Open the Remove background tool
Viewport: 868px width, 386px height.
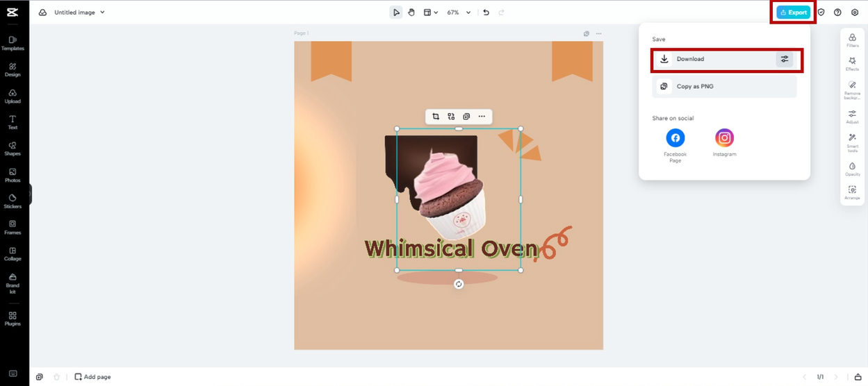852,90
